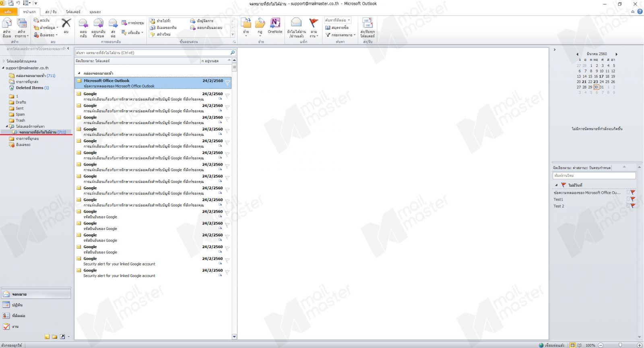This screenshot has width=644, height=348.
Task: Click the red flag next to Test1
Action: click(x=633, y=199)
